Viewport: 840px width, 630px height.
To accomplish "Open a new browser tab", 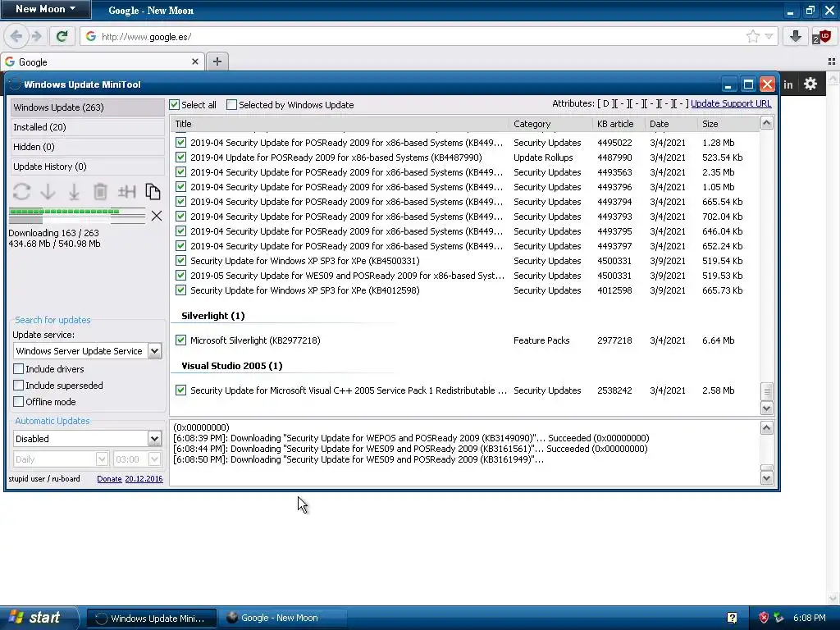I will [217, 62].
